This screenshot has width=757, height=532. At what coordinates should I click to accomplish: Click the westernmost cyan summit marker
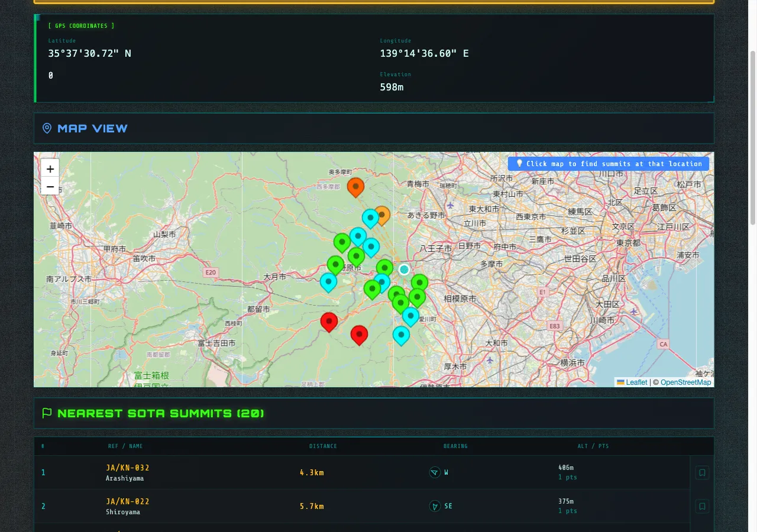pyautogui.click(x=328, y=281)
